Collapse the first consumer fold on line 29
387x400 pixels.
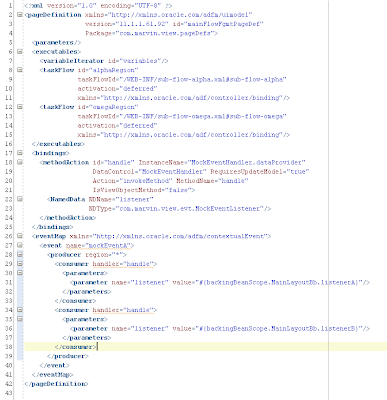pos(20,263)
